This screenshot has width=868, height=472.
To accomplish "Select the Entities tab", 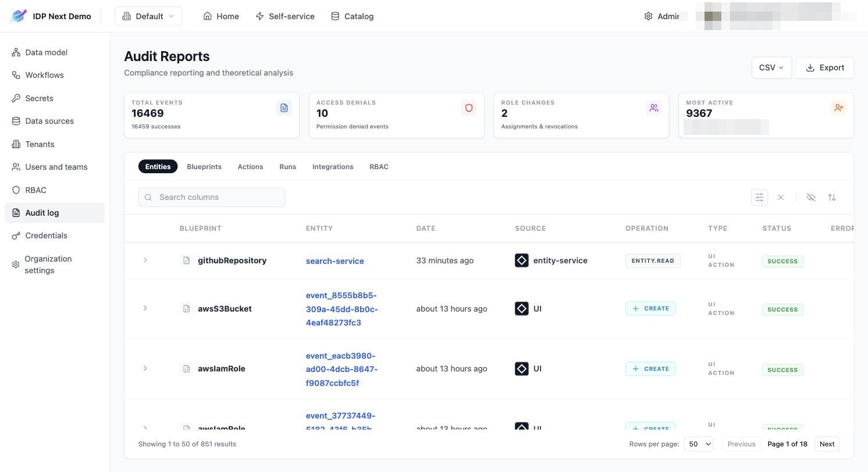I will click(x=158, y=167).
